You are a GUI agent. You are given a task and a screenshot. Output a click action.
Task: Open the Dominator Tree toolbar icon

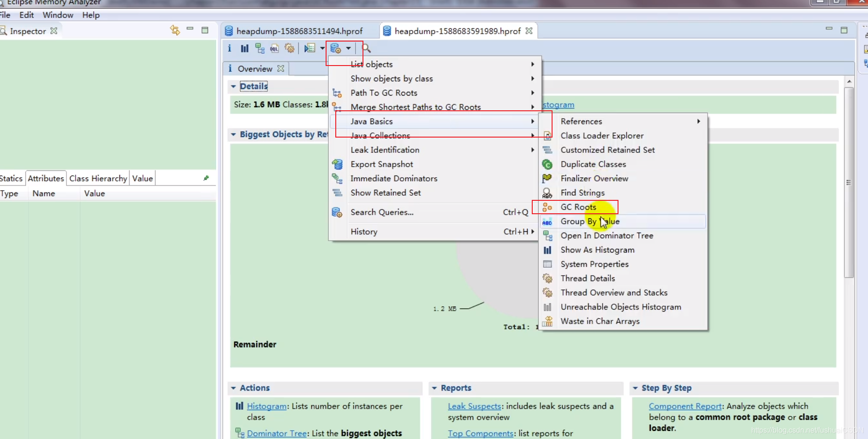pyautogui.click(x=260, y=48)
